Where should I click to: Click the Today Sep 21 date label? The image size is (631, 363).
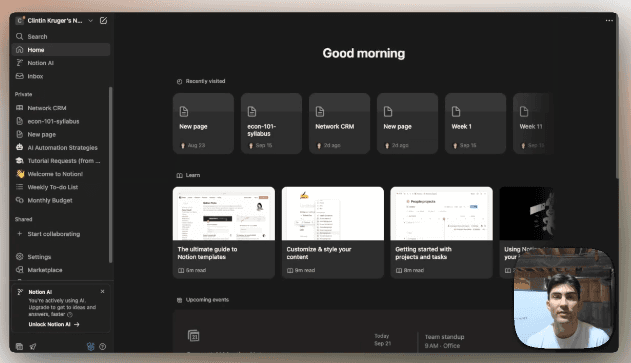pos(382,340)
